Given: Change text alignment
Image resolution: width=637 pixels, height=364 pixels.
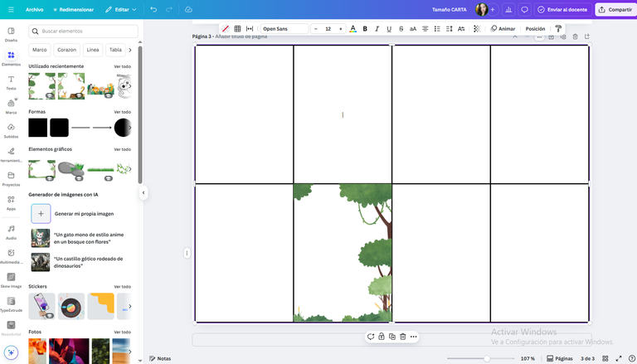Looking at the screenshot, I should [425, 28].
